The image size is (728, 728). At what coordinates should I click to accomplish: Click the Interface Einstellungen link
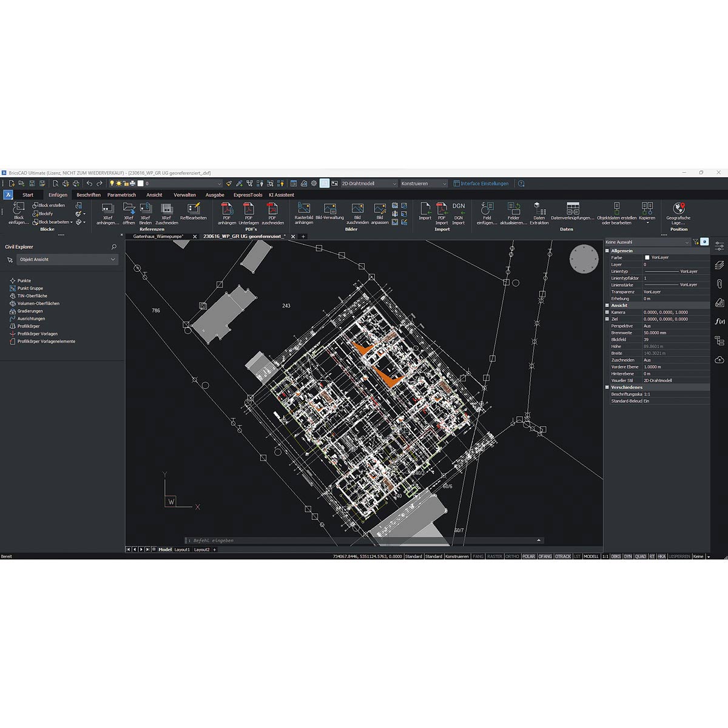(x=484, y=183)
